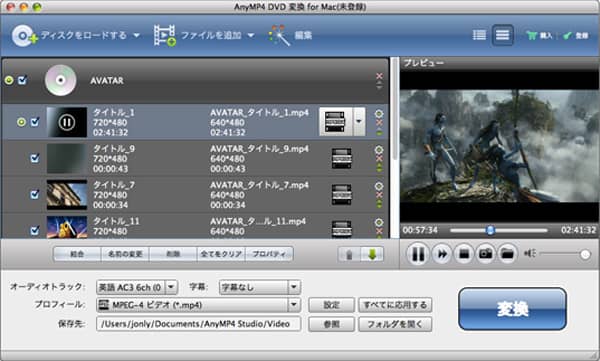This screenshot has width=600, height=361.
Task: Click the MP4 profile icon for タイトル_9
Action: 342,158
